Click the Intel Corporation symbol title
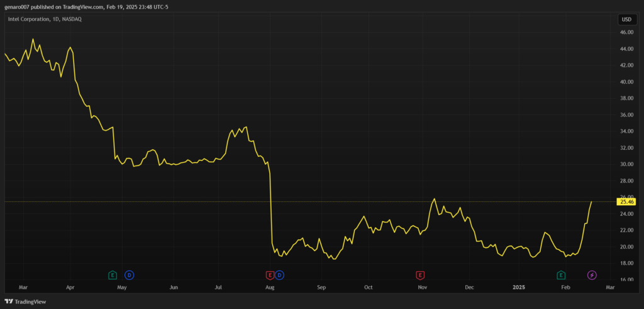This screenshot has width=644, height=309. 44,20
